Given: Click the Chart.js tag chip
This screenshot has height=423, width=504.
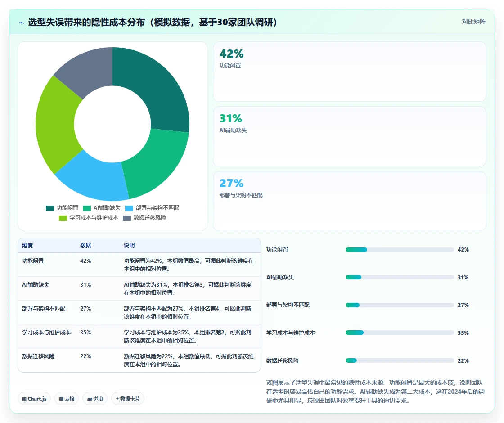Looking at the screenshot, I should click(34, 399).
